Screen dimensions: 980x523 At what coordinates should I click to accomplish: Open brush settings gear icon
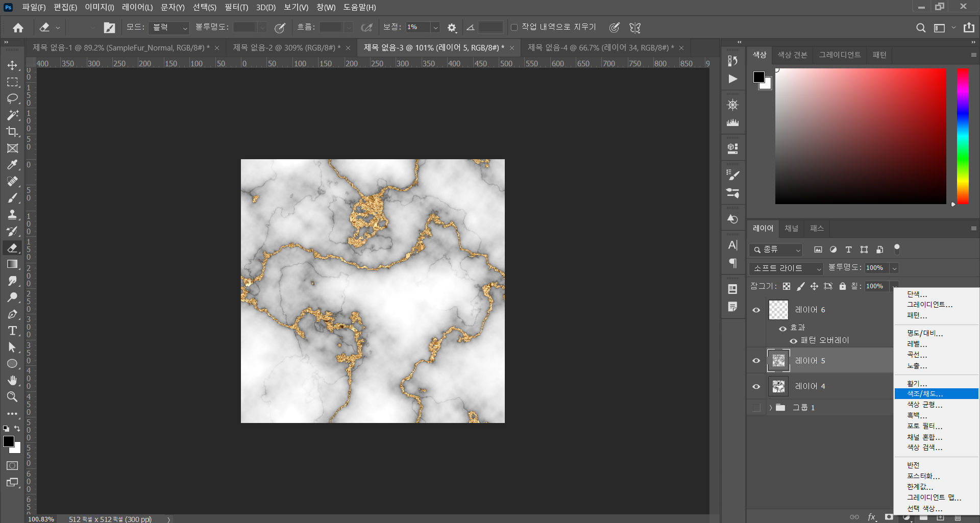(x=452, y=28)
